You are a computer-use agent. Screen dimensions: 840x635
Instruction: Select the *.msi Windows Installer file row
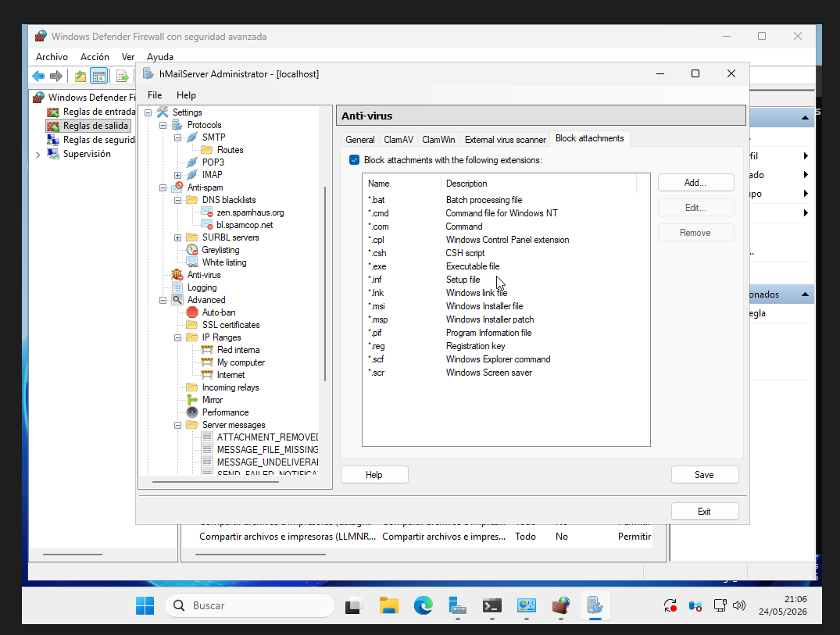[506, 306]
